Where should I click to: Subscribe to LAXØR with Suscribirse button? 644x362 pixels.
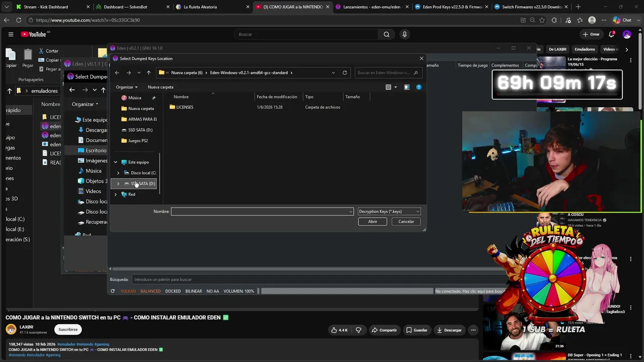pos(68,330)
